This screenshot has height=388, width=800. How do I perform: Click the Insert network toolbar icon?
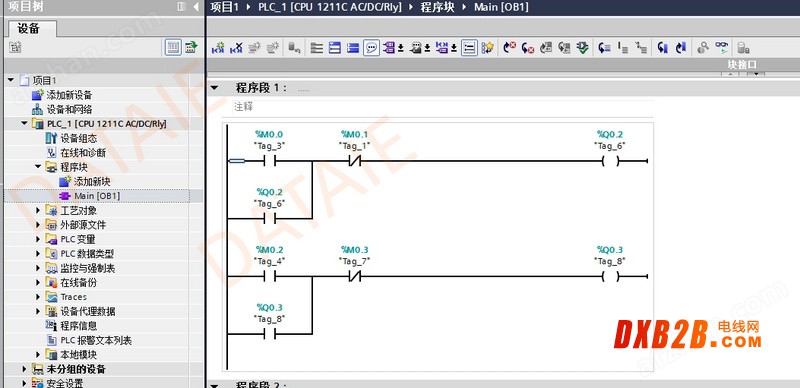(218, 48)
